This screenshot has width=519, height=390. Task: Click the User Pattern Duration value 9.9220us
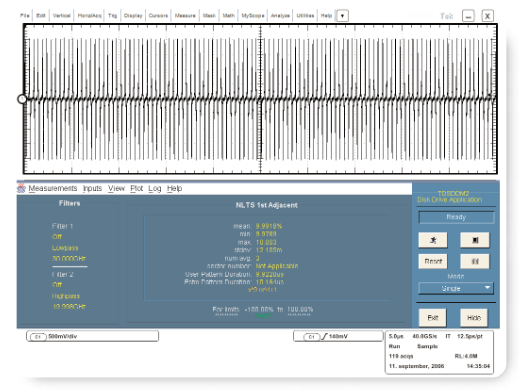(270, 274)
